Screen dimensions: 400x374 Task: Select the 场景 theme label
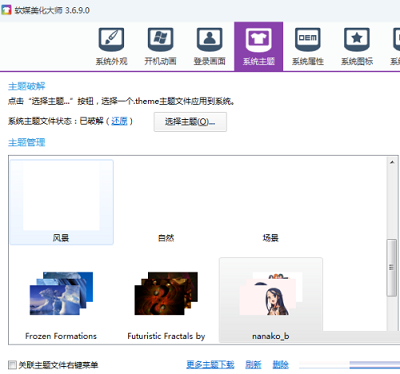pyautogui.click(x=270, y=238)
